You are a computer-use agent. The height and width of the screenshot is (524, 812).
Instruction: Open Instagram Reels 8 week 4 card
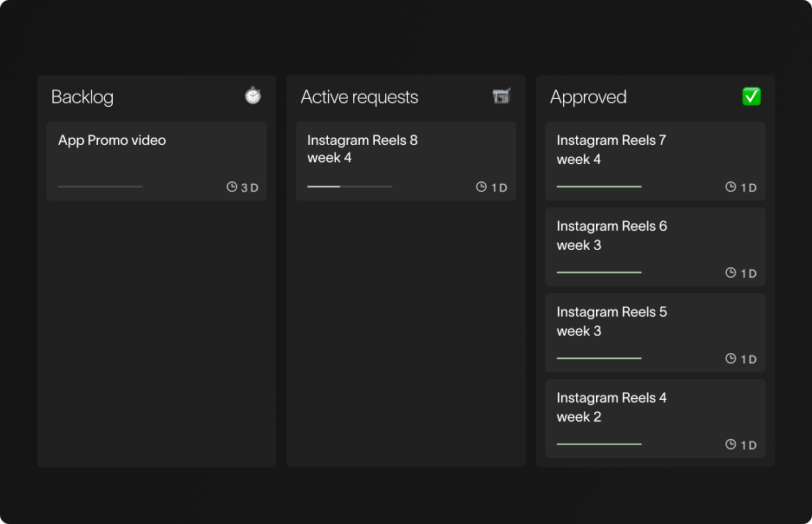[406, 161]
